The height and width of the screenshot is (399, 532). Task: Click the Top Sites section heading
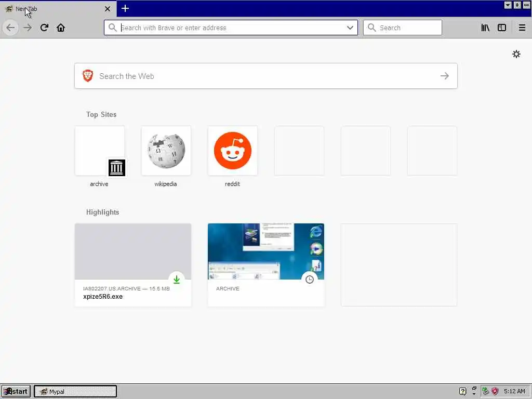[101, 114]
